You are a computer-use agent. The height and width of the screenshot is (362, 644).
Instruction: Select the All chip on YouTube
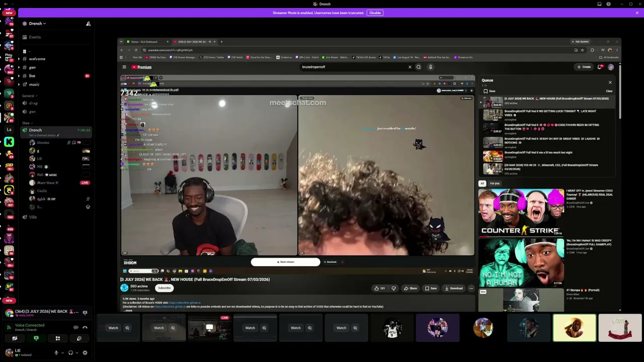482,184
